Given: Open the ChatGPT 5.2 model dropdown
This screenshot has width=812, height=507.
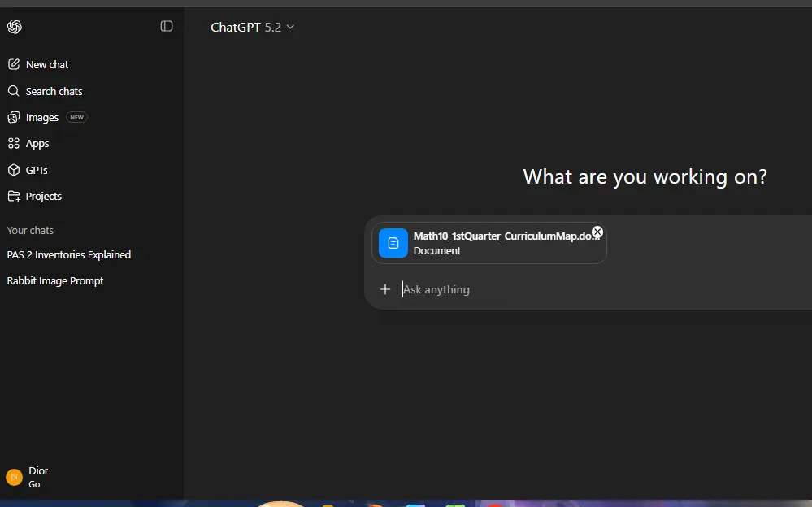Looking at the screenshot, I should click(252, 27).
